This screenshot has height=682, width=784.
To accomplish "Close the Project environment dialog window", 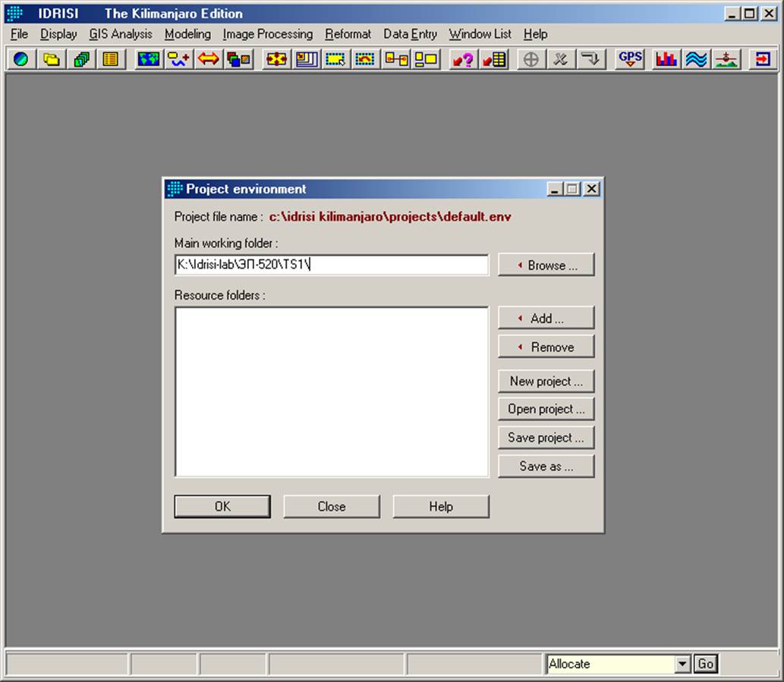I will click(x=591, y=190).
